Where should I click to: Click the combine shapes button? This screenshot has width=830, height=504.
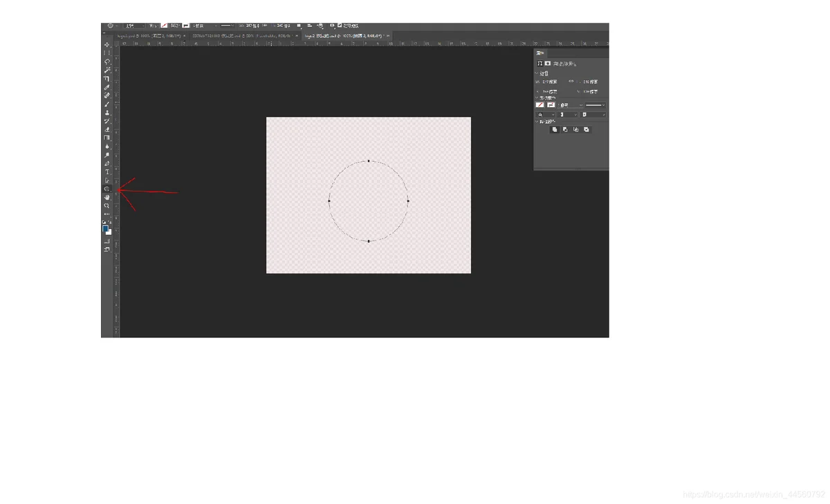pyautogui.click(x=555, y=129)
